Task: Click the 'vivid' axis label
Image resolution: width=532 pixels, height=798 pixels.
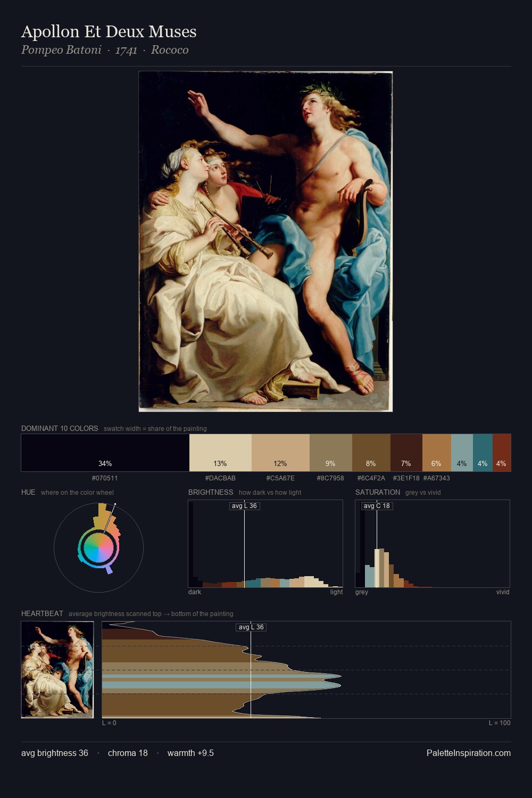Action: click(503, 592)
